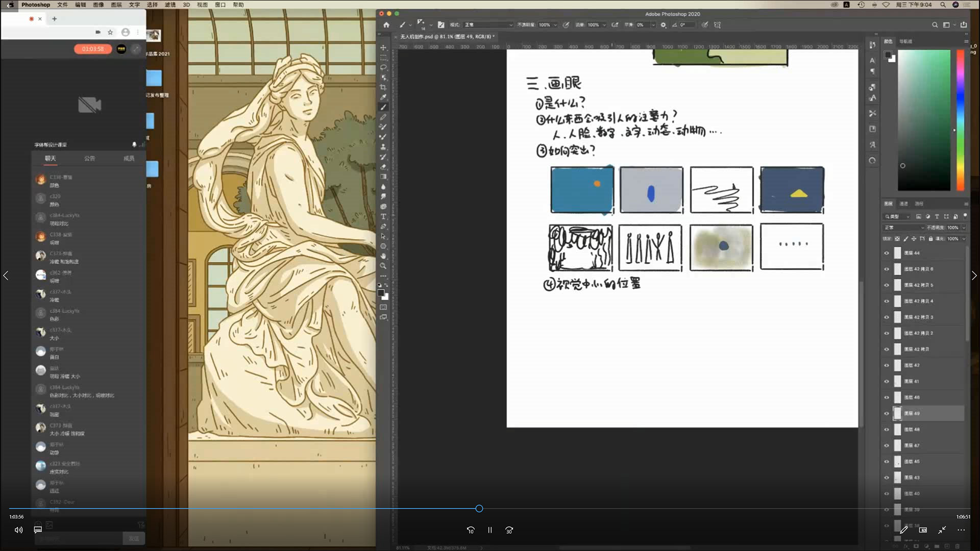Pause the video playback
The height and width of the screenshot is (551, 980).
click(489, 530)
